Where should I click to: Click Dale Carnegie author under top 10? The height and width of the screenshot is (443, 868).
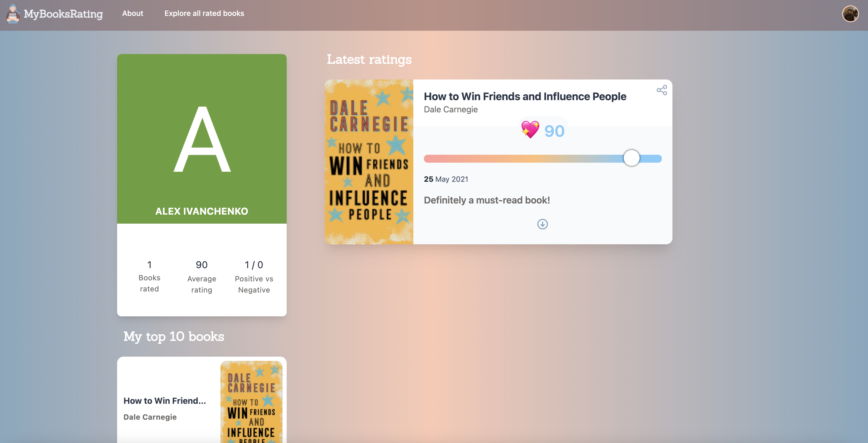coord(150,417)
